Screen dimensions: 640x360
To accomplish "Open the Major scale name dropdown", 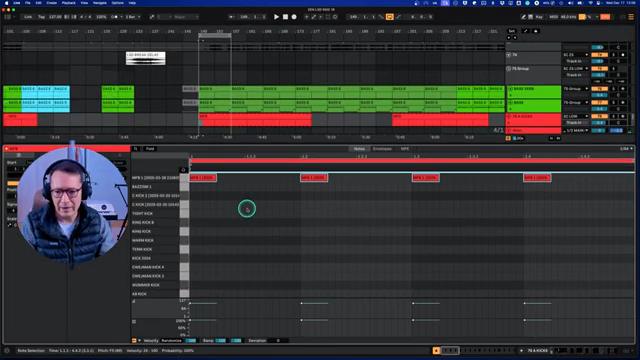I will coord(186,17).
